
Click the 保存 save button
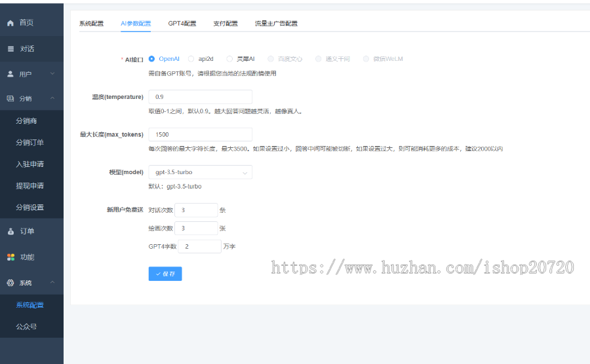[x=165, y=274]
